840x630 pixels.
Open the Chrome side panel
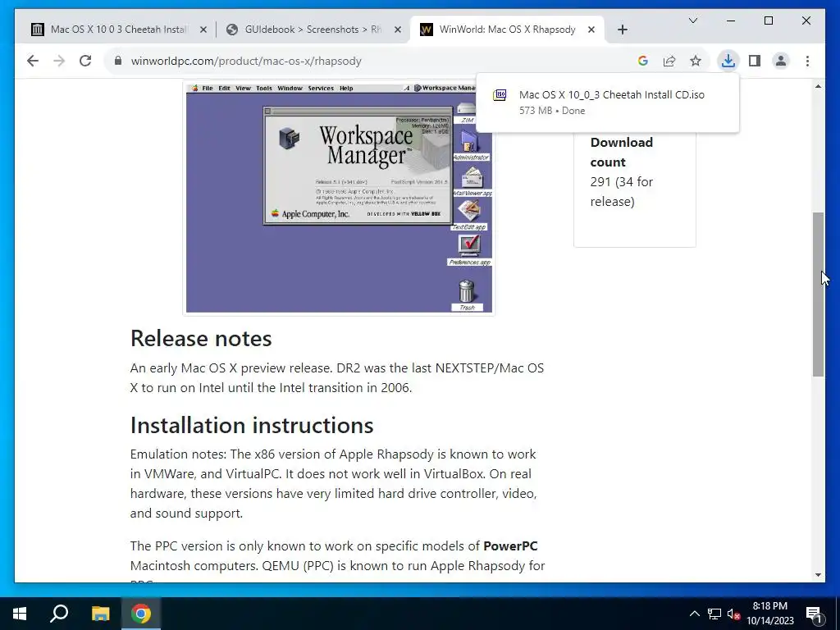(x=755, y=61)
